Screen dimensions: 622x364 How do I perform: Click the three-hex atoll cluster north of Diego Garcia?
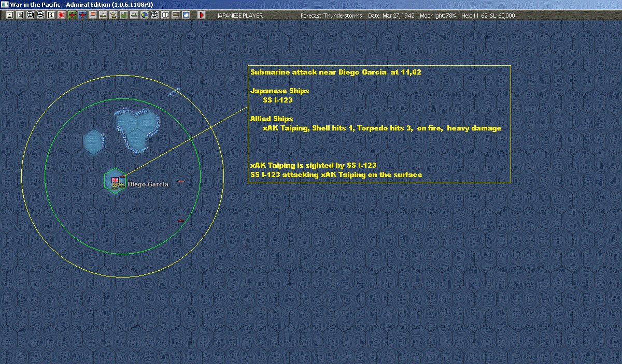tap(137, 129)
